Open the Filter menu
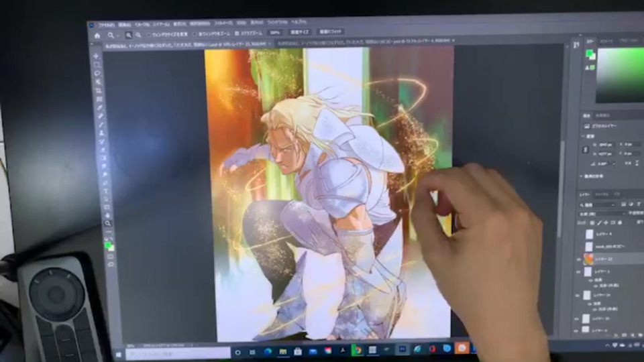 (x=223, y=23)
